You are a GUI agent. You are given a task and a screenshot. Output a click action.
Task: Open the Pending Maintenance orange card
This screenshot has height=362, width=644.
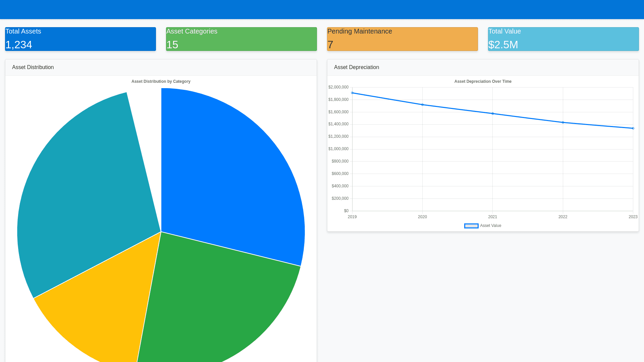point(402,39)
